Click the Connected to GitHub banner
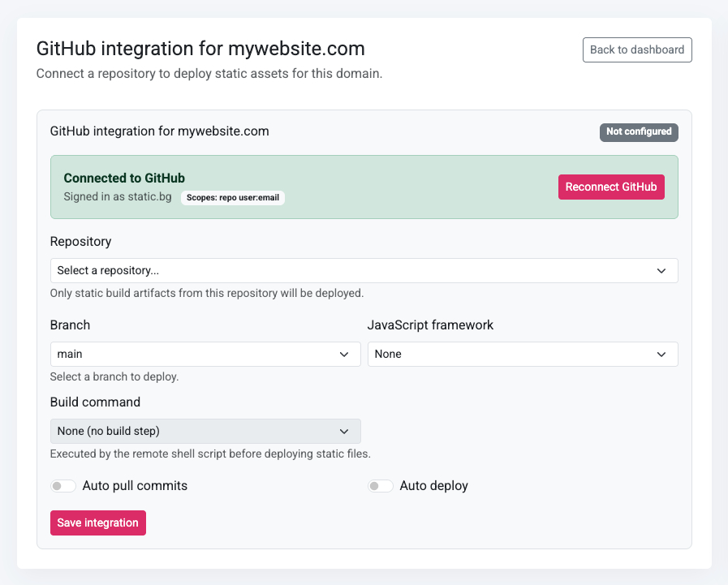The height and width of the screenshot is (585, 728). click(364, 187)
